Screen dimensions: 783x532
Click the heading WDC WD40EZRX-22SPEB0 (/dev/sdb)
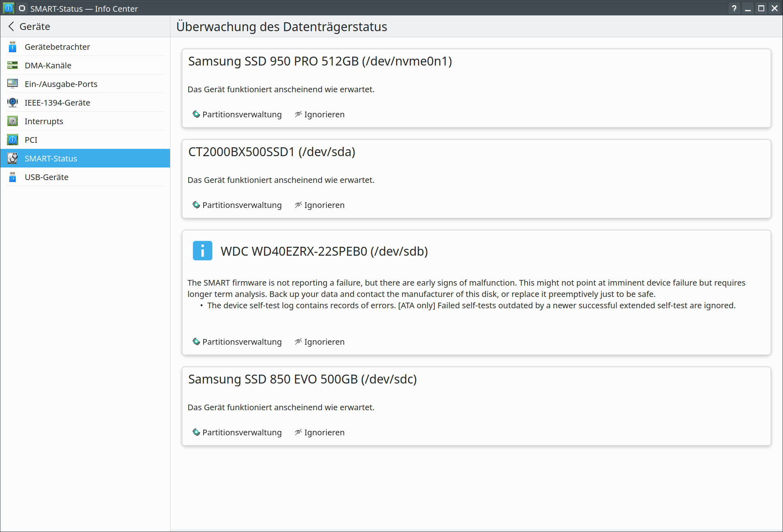coord(324,251)
